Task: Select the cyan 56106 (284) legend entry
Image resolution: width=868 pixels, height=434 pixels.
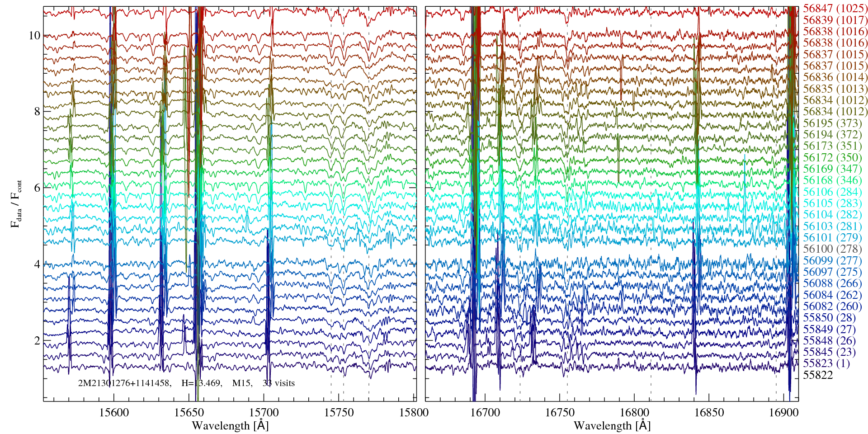Action: tap(832, 192)
